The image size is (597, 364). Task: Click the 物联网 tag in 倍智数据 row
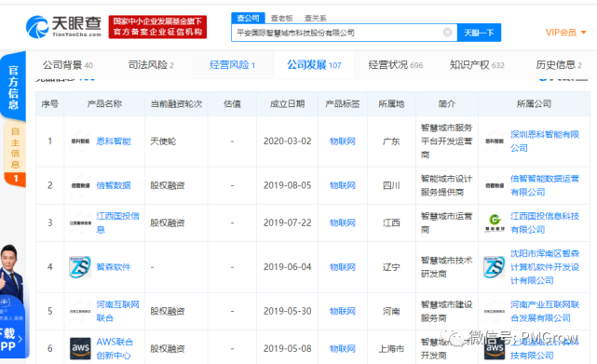pos(343,185)
